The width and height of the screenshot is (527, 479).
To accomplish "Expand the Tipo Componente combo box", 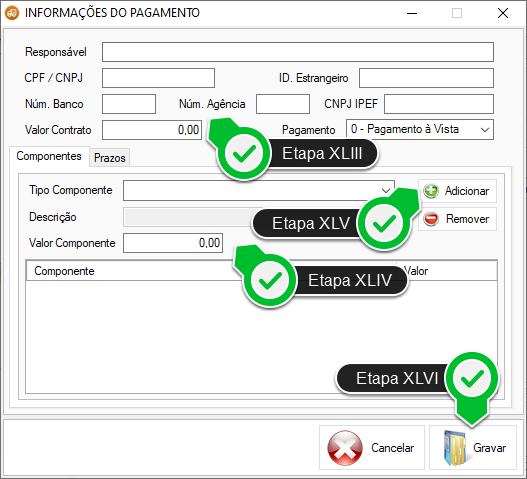I will 259,191.
